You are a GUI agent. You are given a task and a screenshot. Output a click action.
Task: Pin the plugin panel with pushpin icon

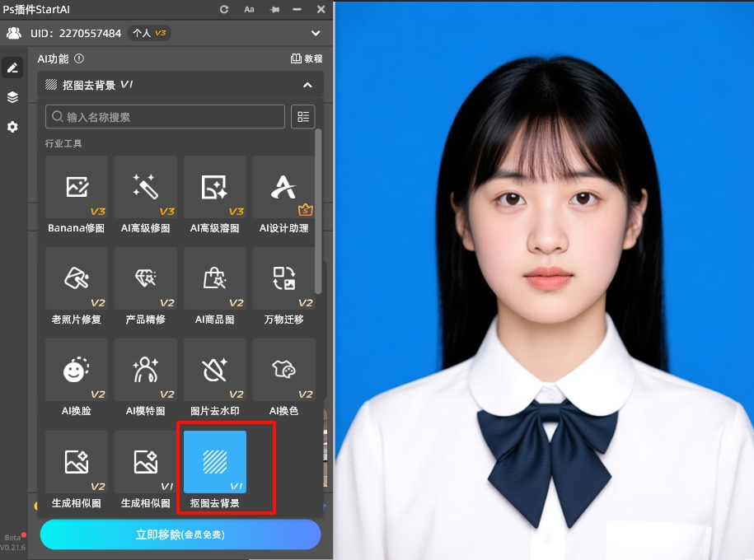274,9
